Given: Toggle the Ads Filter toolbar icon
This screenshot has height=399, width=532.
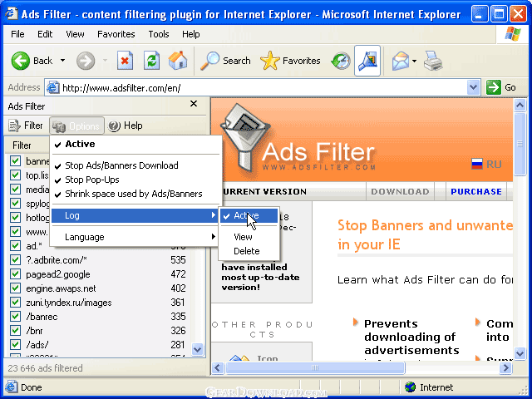Looking at the screenshot, I should tap(367, 61).
